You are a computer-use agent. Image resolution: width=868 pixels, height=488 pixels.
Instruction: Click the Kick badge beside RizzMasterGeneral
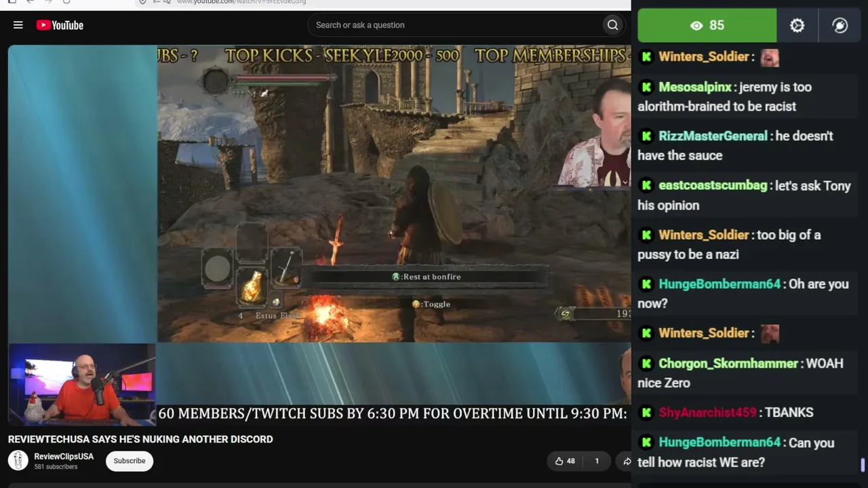coord(646,136)
